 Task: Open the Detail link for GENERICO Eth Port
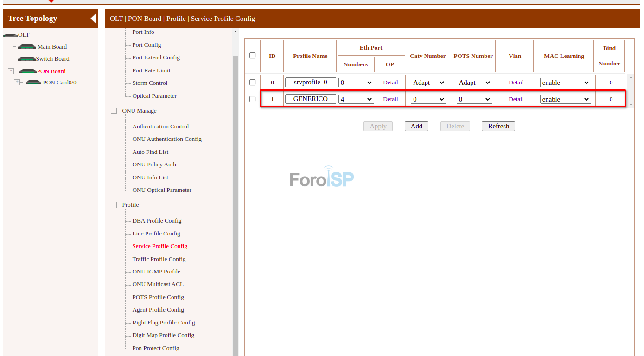(390, 99)
